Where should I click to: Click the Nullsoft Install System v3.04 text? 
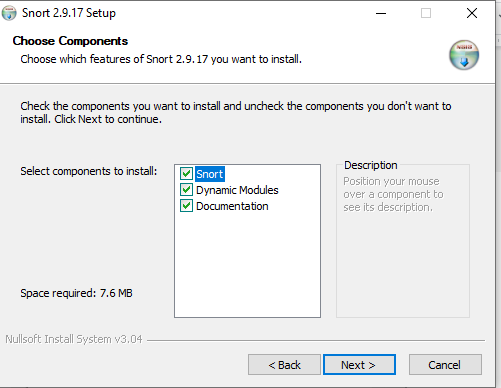pos(74,339)
